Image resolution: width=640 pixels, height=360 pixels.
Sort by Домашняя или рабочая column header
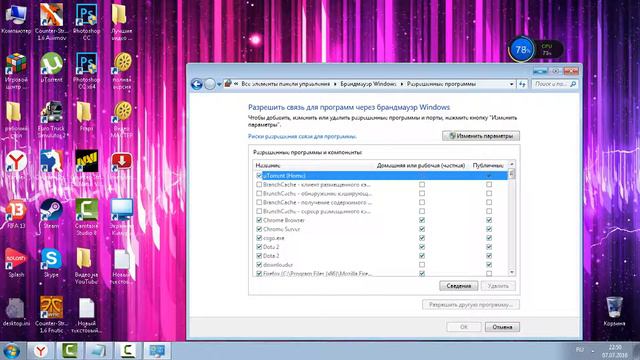(421, 165)
